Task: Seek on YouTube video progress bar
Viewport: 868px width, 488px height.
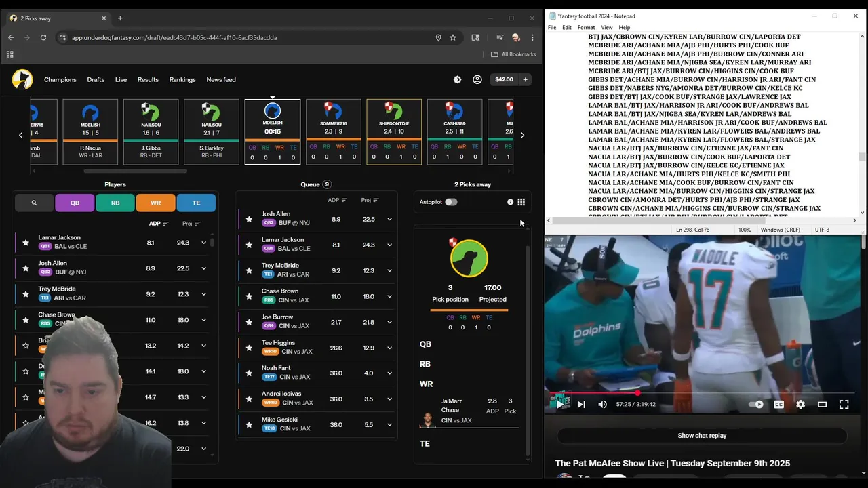Action: (702, 392)
